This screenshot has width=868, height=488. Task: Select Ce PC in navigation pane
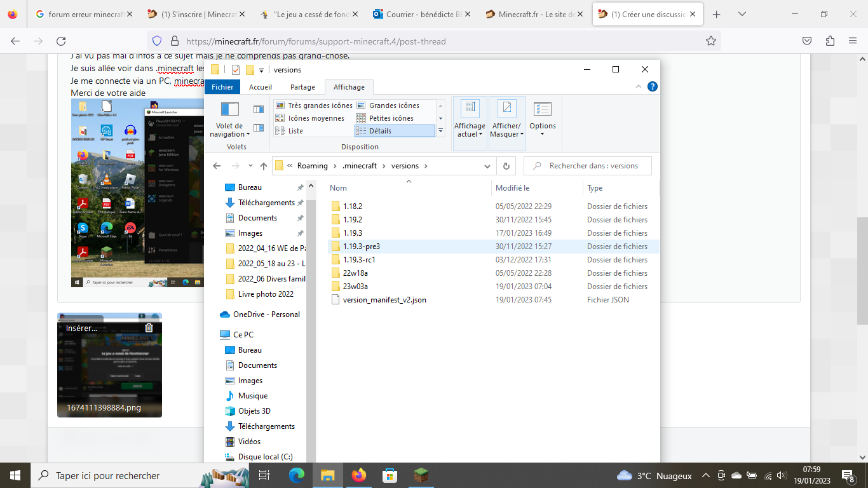243,335
